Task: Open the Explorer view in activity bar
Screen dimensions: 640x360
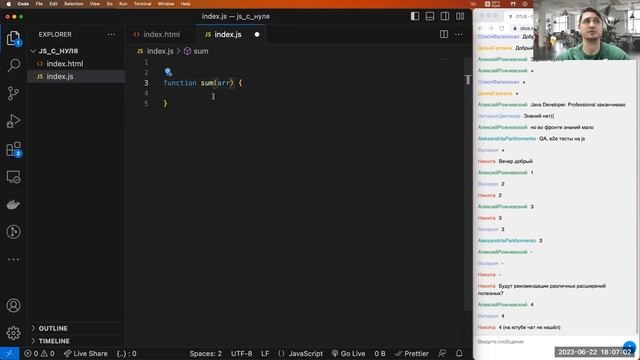Action: (x=13, y=38)
